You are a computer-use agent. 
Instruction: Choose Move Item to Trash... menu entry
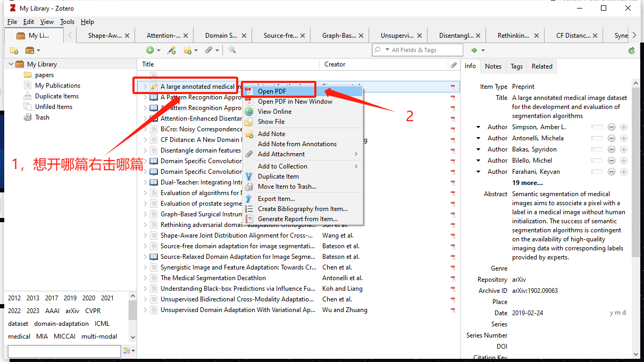click(x=302, y=187)
